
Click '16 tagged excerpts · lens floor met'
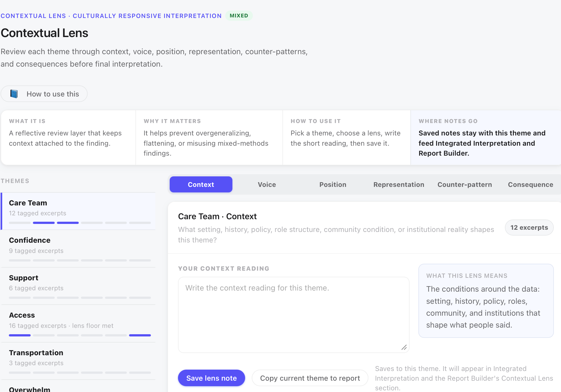61,326
